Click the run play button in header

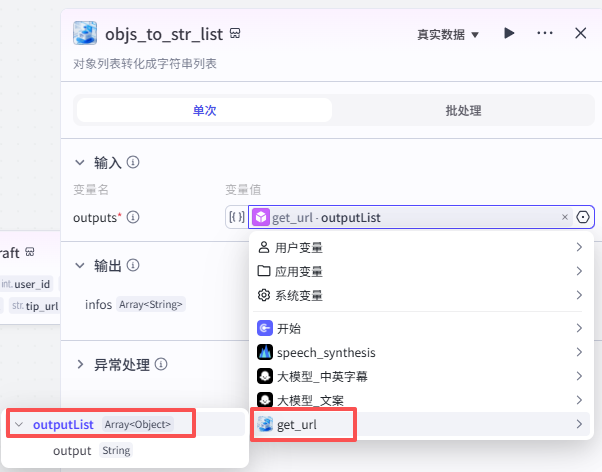[509, 33]
